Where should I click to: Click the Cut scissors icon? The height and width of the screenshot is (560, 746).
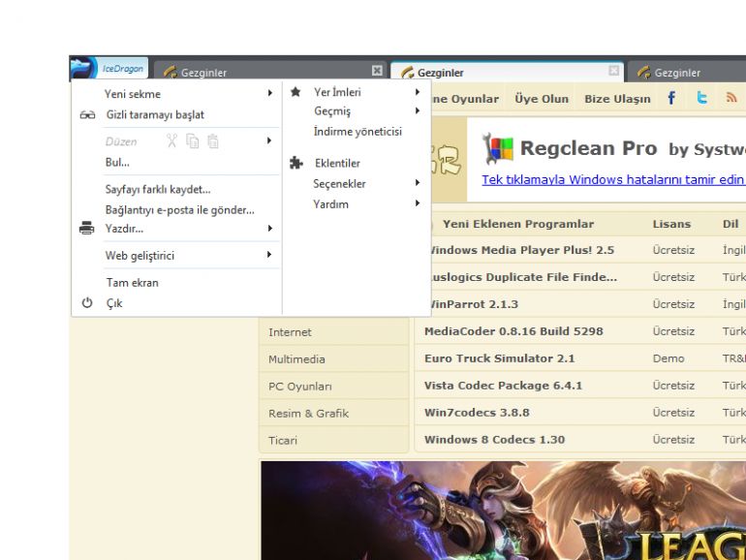[x=171, y=140]
